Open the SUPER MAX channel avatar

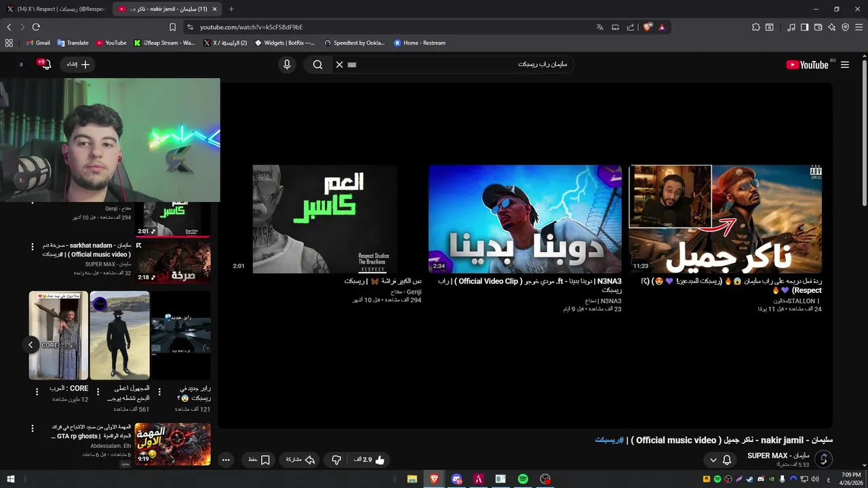click(x=823, y=460)
